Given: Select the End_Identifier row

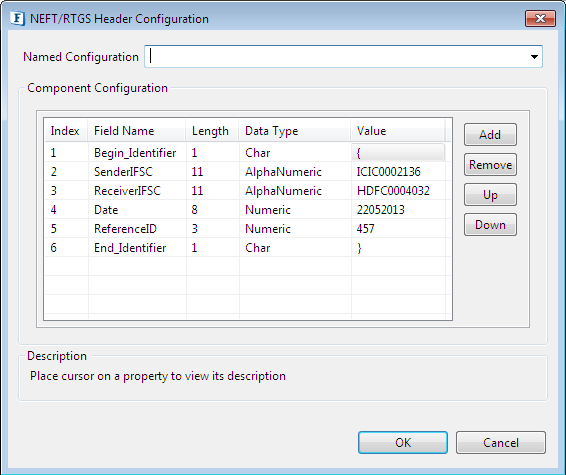Looking at the screenshot, I should click(245, 248).
